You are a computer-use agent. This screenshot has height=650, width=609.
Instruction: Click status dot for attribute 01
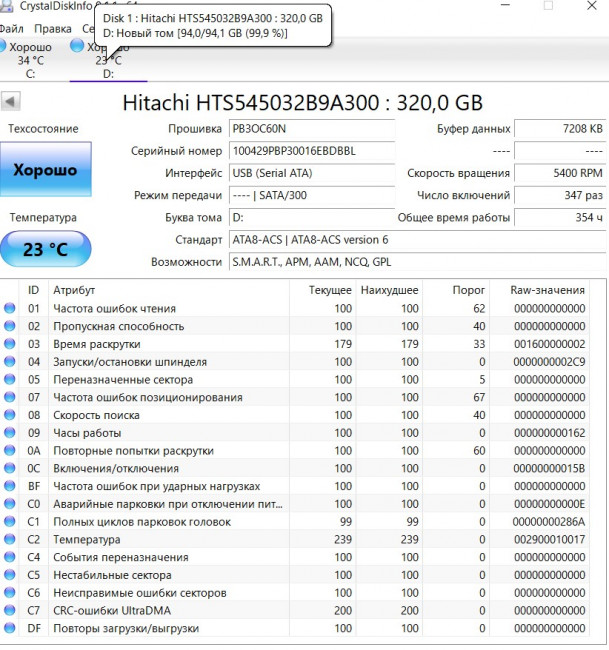[x=10, y=308]
